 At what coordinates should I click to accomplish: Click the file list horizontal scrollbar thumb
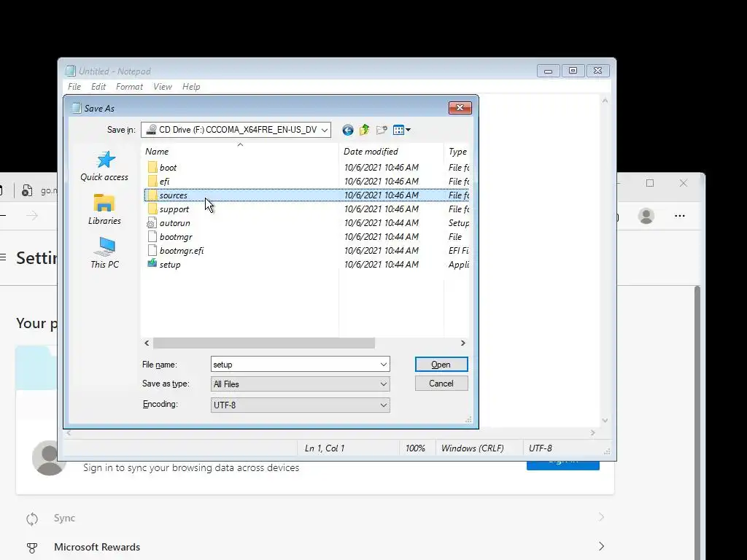(264, 343)
